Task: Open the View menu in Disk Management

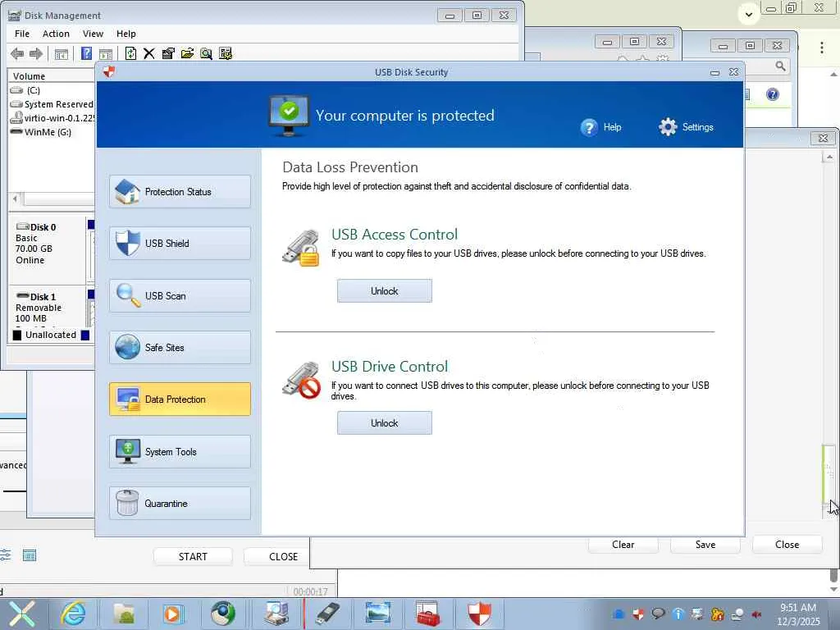Action: 93,34
